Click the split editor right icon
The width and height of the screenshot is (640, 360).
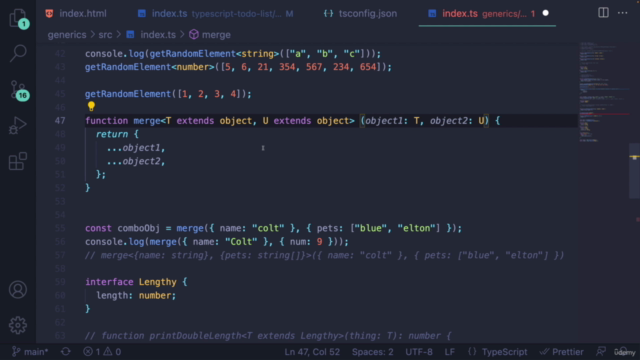603,13
